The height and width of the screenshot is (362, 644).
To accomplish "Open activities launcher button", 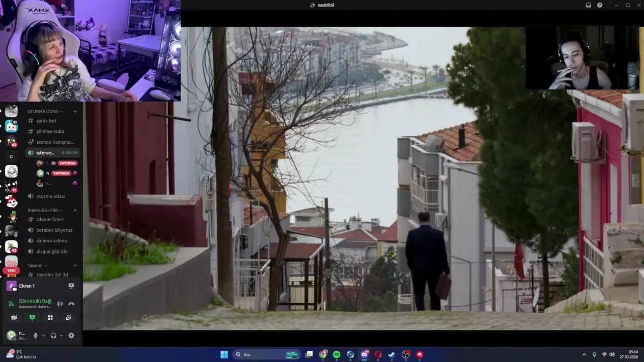I will (50, 318).
